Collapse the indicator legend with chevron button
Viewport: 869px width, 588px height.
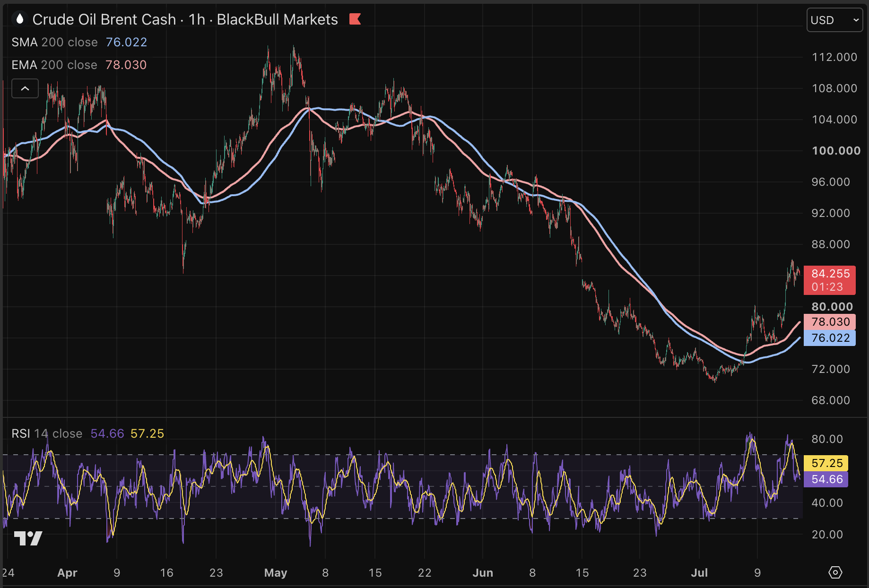point(25,88)
